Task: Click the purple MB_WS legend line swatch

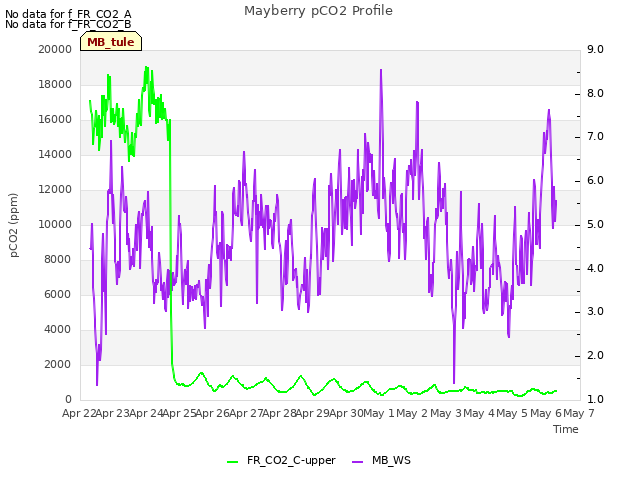Action: pyautogui.click(x=357, y=462)
